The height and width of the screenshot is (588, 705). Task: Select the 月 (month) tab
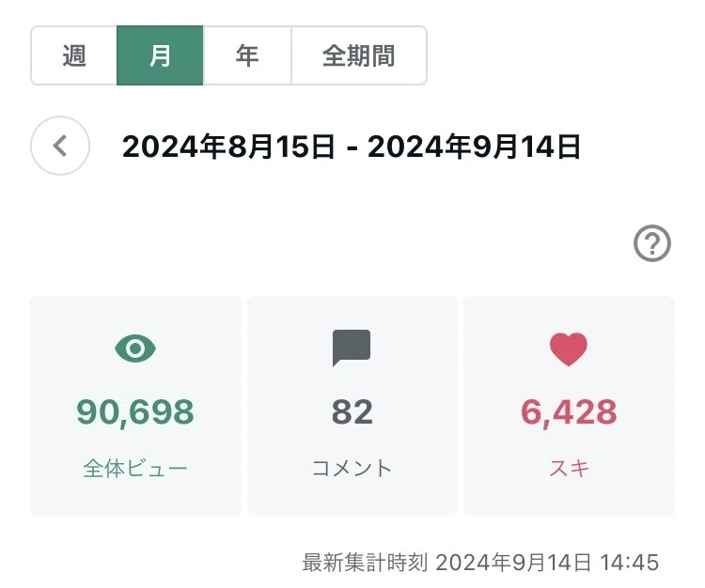pos(160,55)
